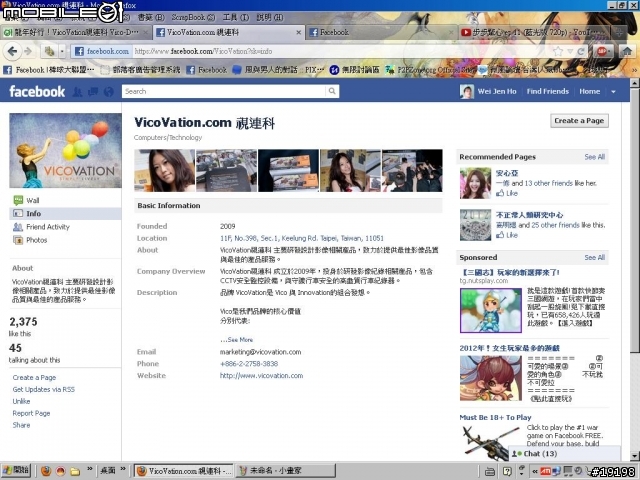Open the 說明 (H) menu

(270, 18)
